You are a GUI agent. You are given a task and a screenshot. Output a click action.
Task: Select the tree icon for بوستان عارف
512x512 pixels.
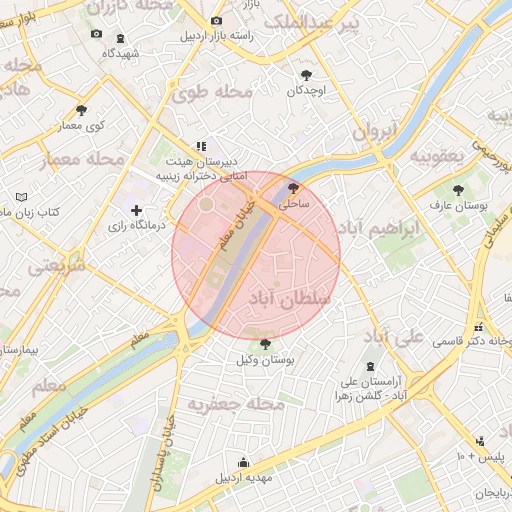(458, 191)
